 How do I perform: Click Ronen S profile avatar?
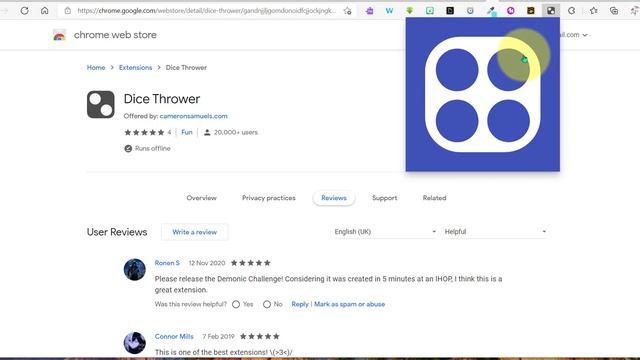click(135, 269)
